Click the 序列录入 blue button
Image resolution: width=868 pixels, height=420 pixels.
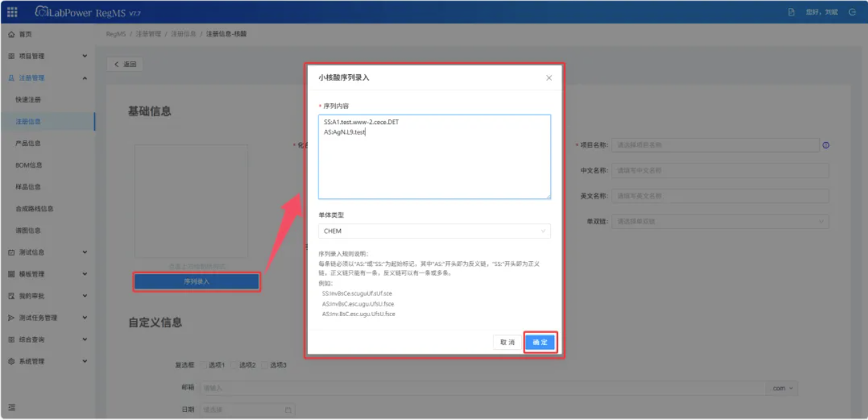click(x=197, y=282)
